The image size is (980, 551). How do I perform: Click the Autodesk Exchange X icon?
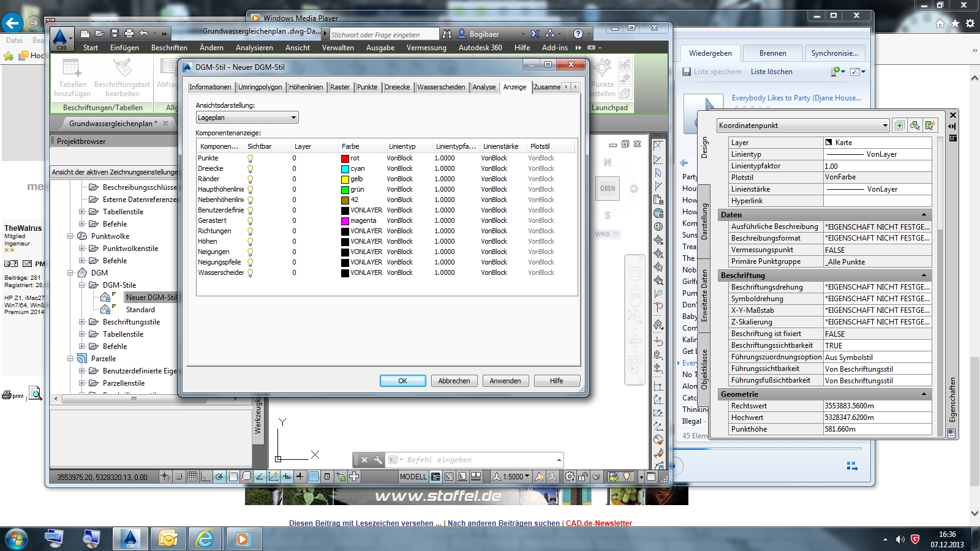[535, 34]
